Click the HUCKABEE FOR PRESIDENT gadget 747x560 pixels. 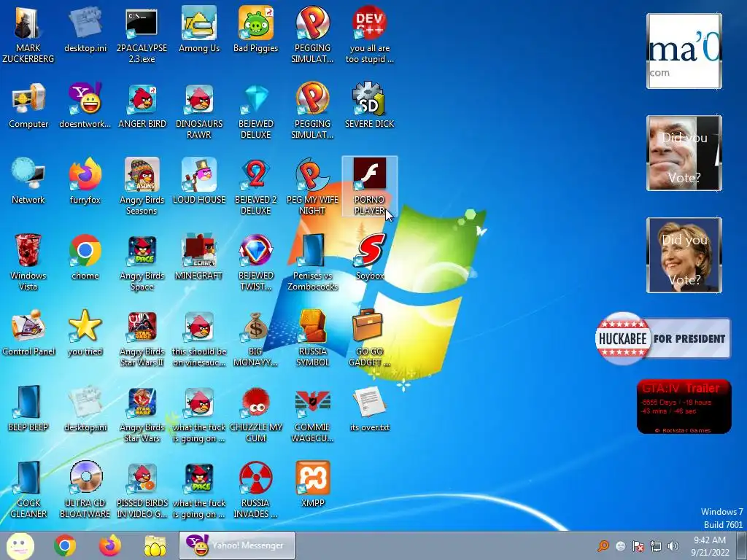coord(663,338)
